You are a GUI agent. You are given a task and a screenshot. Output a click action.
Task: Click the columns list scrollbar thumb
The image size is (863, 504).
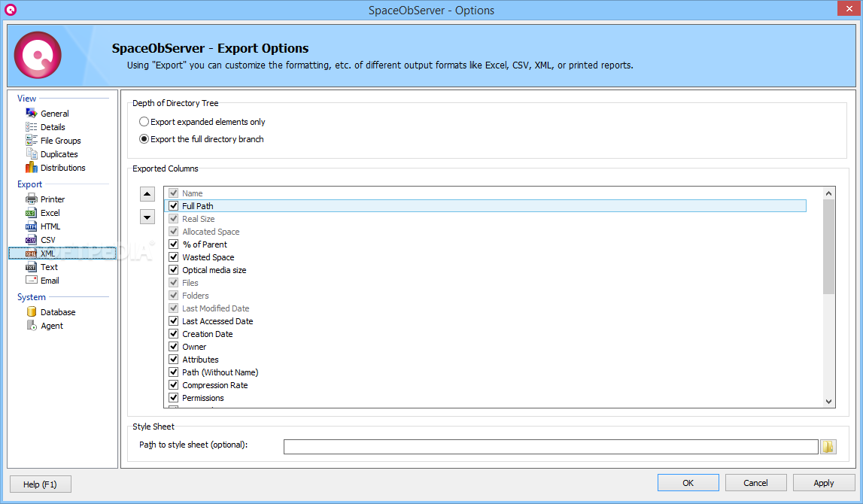tap(828, 247)
